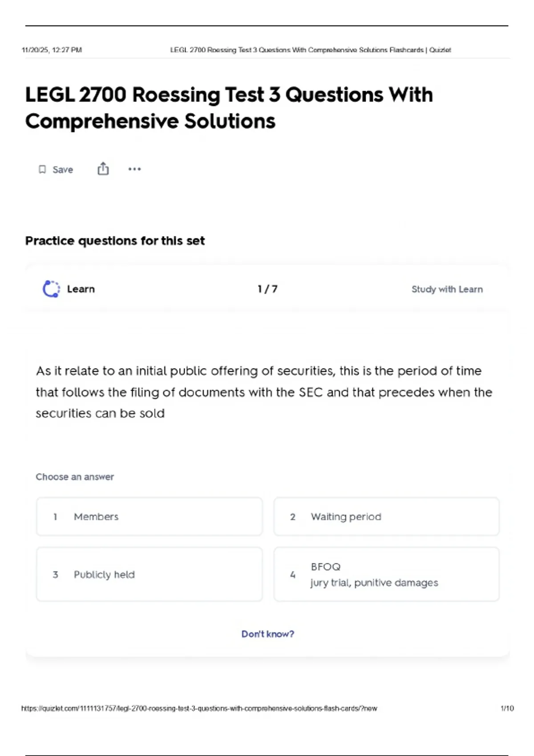
Task: Choose the Waiting period answer
Action: (386, 517)
